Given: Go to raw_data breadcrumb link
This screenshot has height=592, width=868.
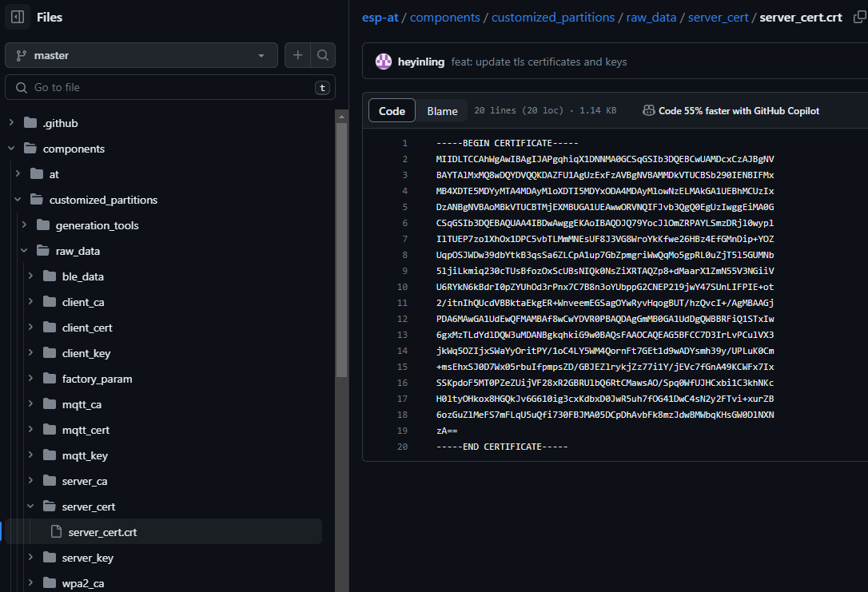Looking at the screenshot, I should (x=651, y=17).
